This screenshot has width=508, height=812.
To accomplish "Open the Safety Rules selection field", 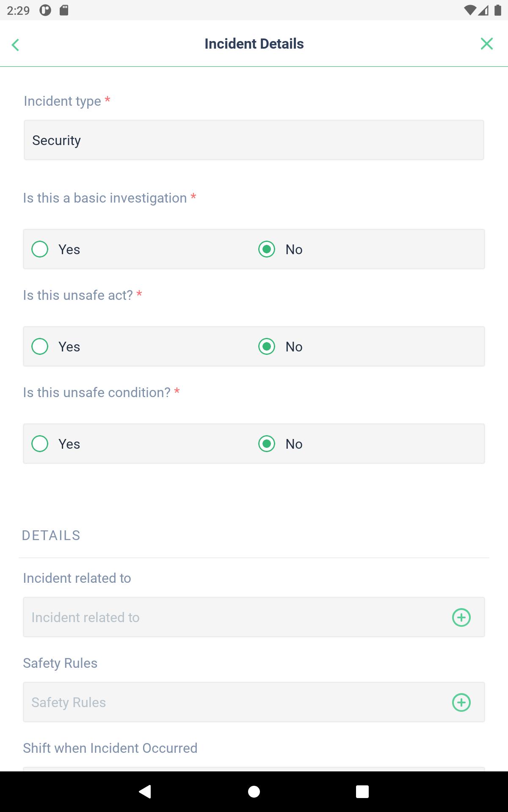I will [x=254, y=702].
